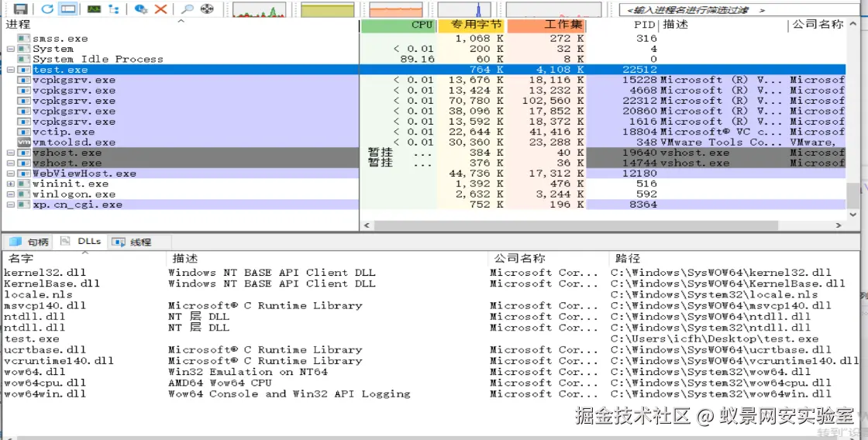The height and width of the screenshot is (440, 868).
Task: Refresh the process list now
Action: point(47,9)
